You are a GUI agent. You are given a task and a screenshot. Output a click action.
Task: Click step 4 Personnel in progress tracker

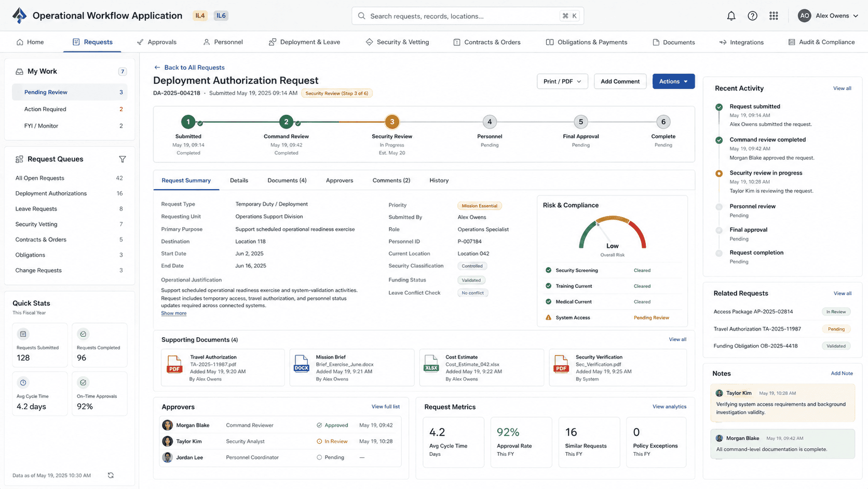click(x=490, y=122)
